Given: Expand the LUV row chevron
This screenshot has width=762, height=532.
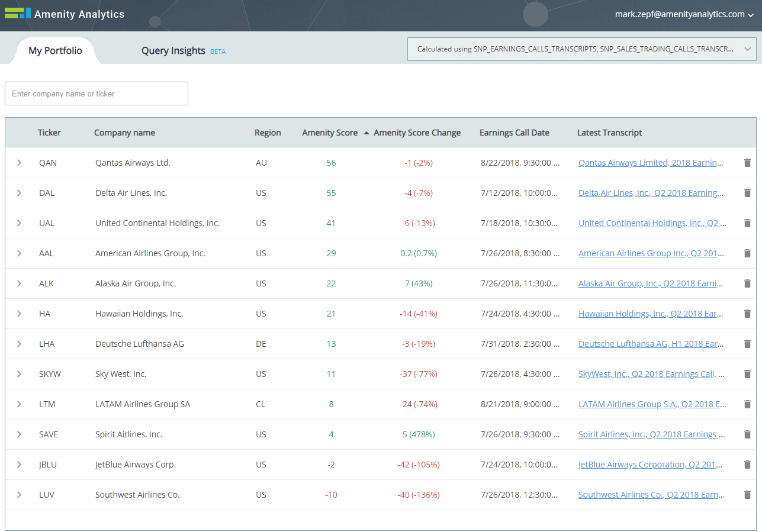Looking at the screenshot, I should (x=19, y=495).
